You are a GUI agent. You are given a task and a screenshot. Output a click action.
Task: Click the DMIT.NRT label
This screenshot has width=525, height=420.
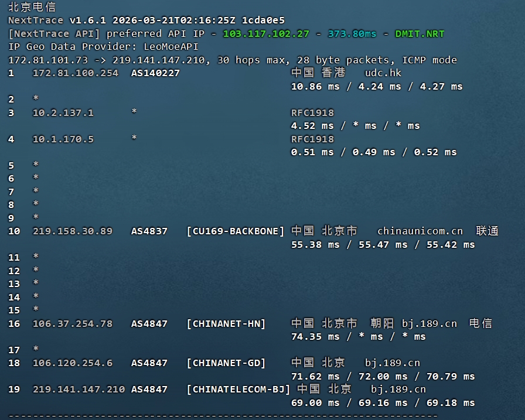tap(420, 33)
